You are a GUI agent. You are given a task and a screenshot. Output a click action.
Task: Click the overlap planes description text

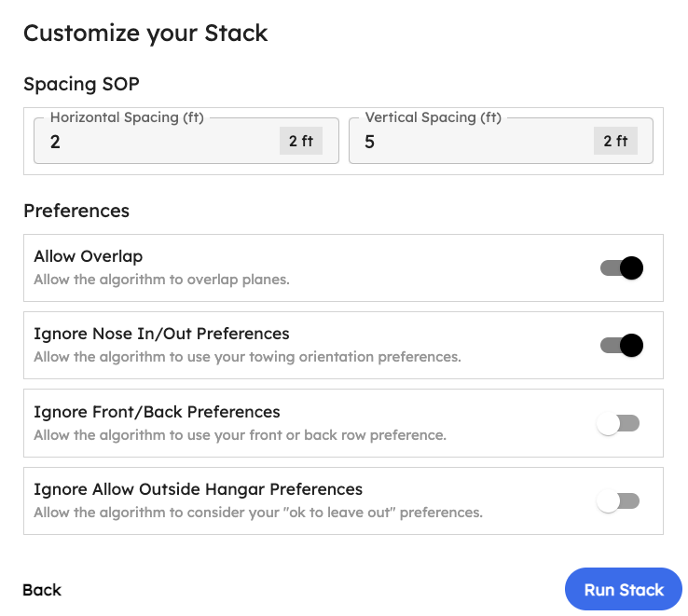(x=161, y=280)
